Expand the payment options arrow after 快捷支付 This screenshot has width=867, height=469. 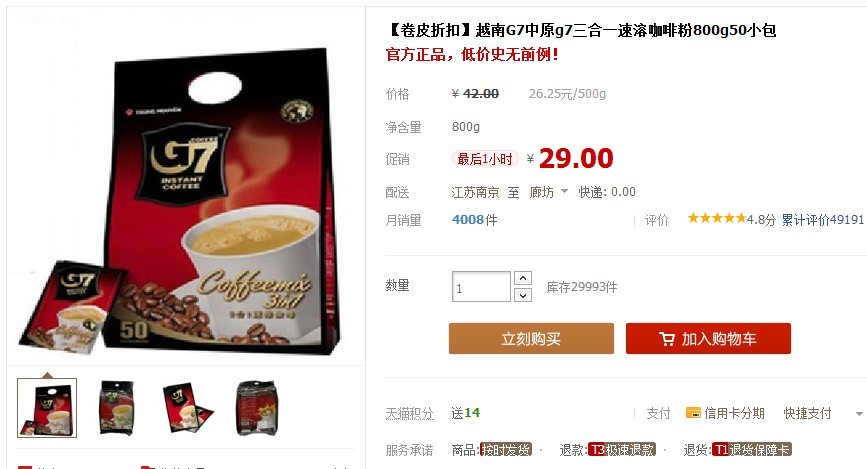[x=859, y=414]
